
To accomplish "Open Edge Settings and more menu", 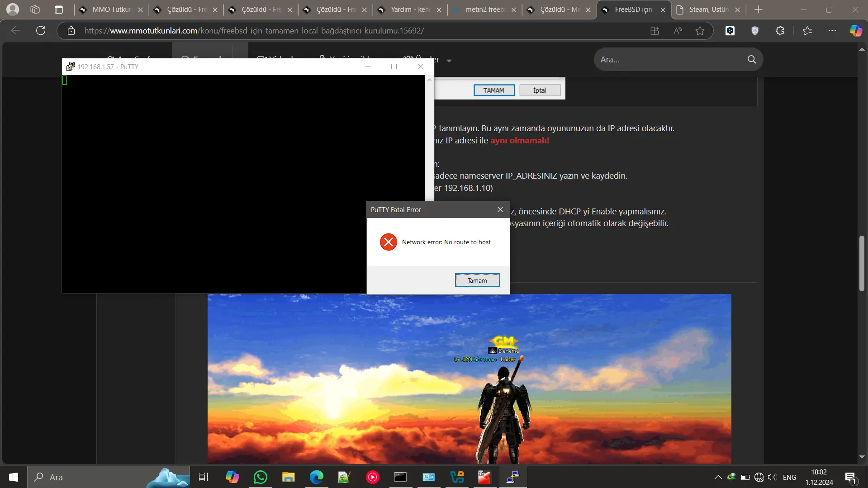I will tap(832, 31).
